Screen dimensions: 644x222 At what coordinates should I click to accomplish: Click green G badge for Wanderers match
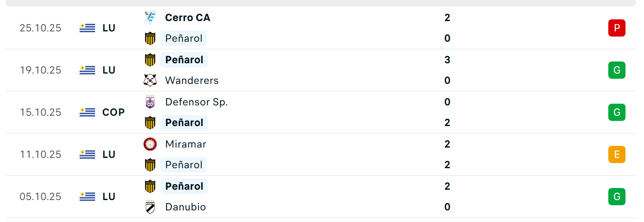click(616, 70)
